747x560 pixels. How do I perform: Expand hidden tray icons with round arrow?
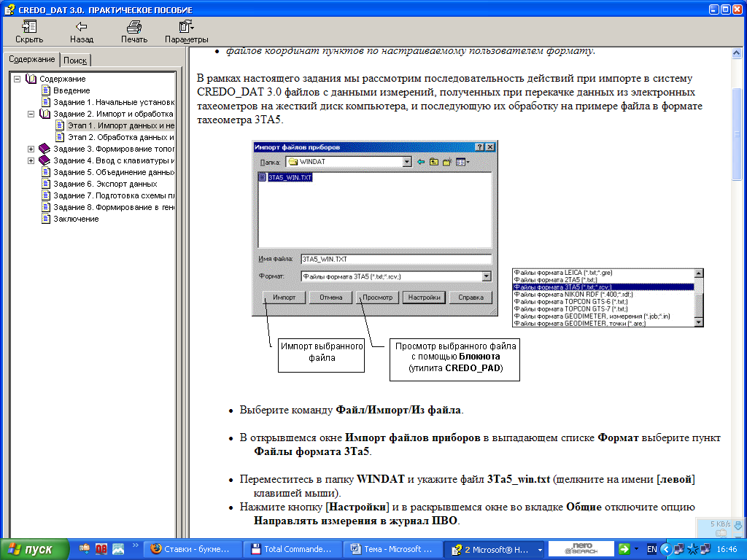coord(666,549)
